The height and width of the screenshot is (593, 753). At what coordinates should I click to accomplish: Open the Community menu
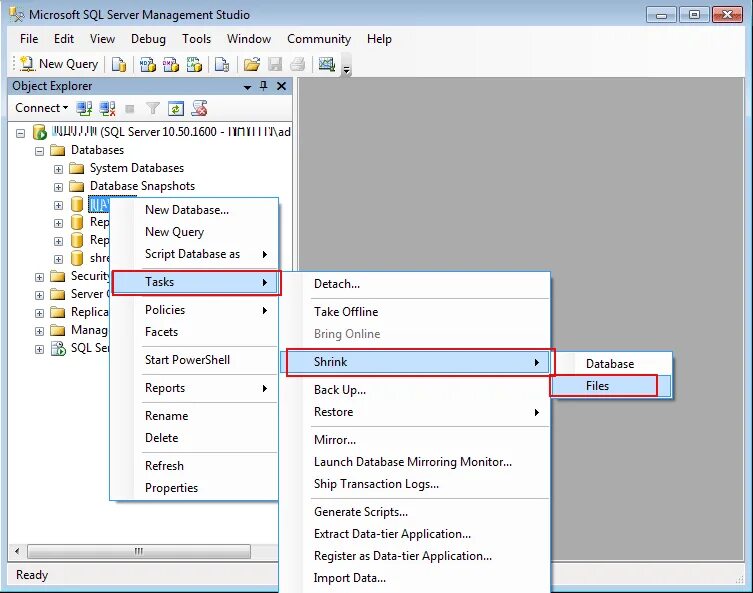point(319,39)
